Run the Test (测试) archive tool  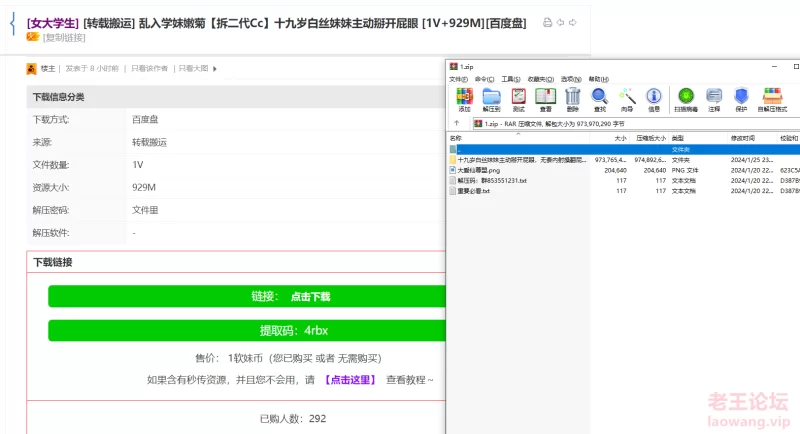point(518,98)
